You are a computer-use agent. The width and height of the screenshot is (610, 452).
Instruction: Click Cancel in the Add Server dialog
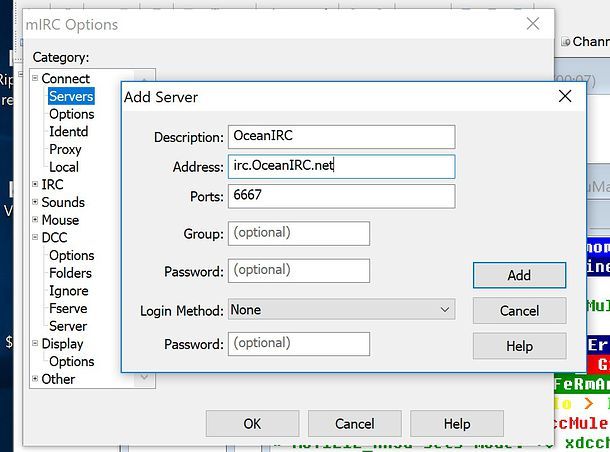[x=519, y=310]
